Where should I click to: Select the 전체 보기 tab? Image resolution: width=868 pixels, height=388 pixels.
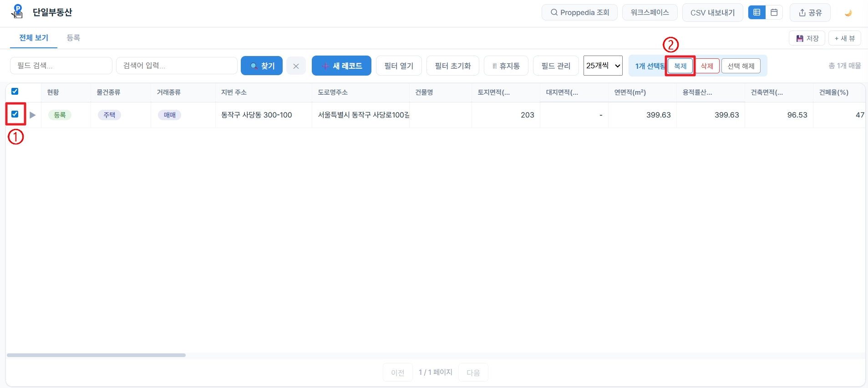pos(34,38)
